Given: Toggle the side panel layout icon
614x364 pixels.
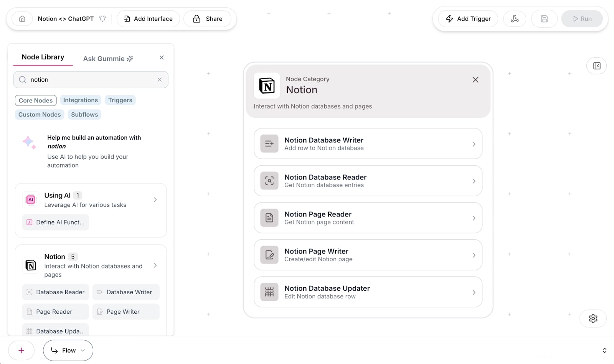Looking at the screenshot, I should click(597, 66).
